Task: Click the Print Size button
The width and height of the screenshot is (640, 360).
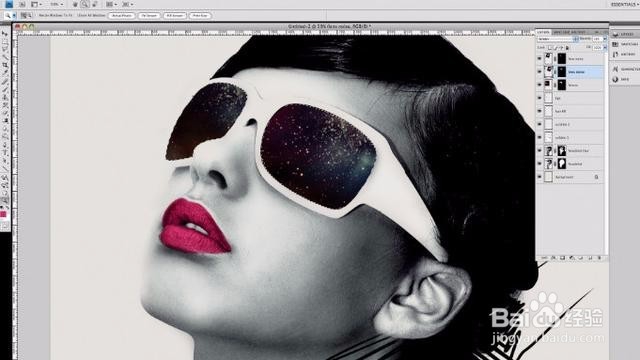Action: pos(200,16)
